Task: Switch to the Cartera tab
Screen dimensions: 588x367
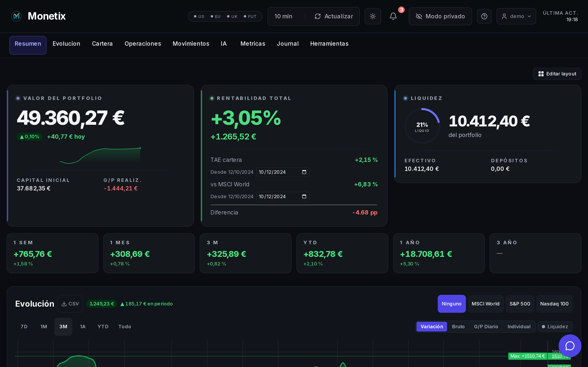Action: [102, 44]
